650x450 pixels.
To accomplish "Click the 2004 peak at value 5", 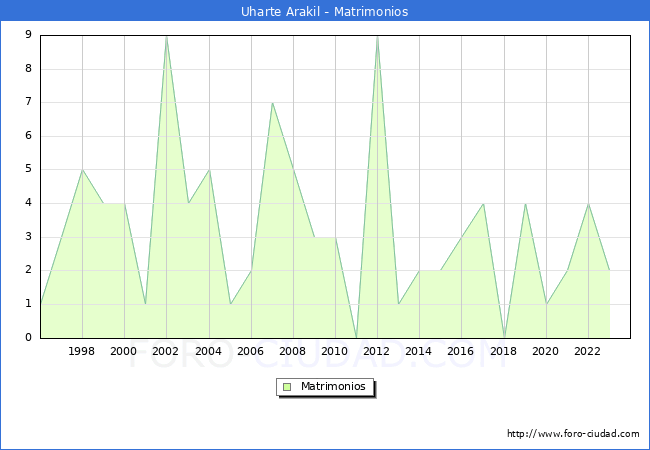I will [209, 170].
